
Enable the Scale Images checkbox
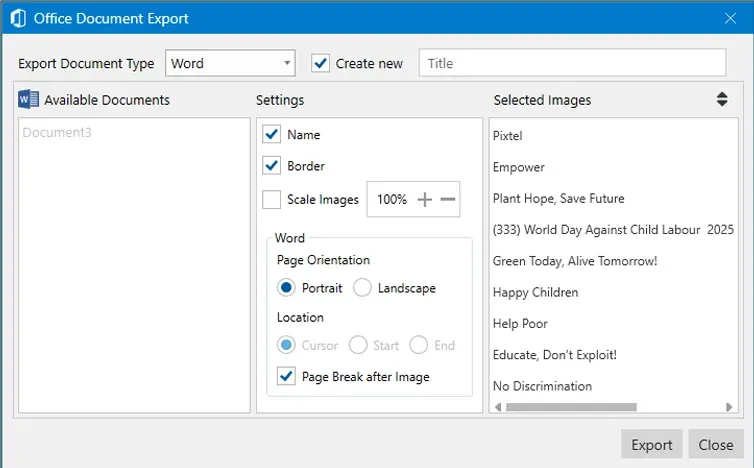[x=272, y=199]
